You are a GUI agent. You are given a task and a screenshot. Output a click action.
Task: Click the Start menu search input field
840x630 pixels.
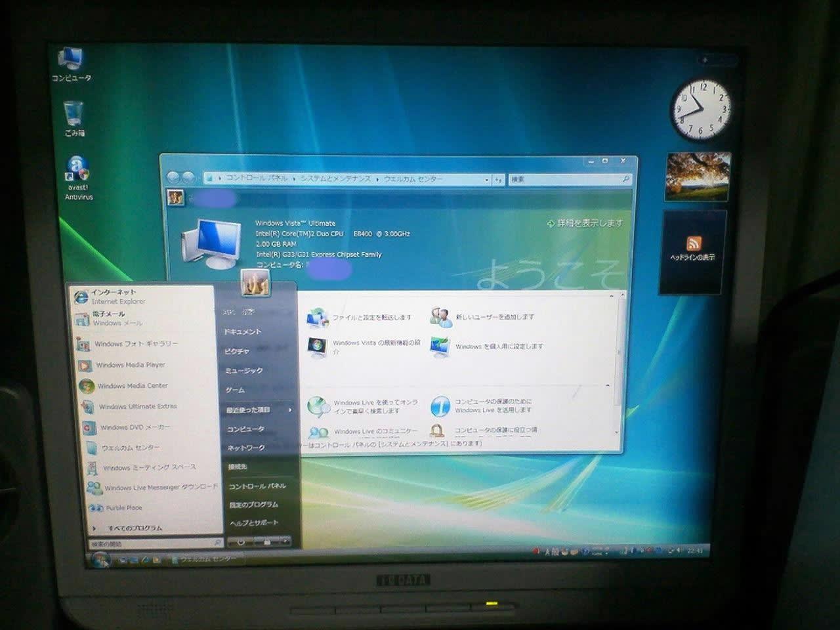(x=151, y=543)
